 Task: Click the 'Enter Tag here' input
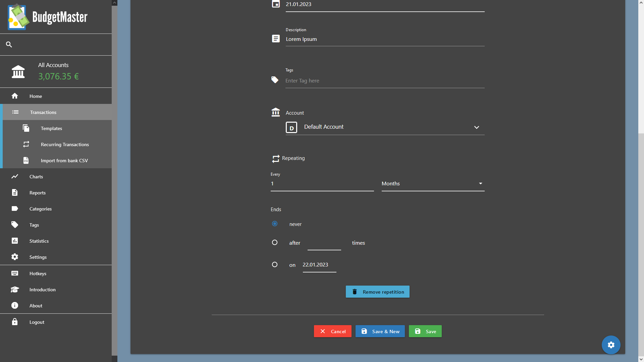[x=385, y=81]
